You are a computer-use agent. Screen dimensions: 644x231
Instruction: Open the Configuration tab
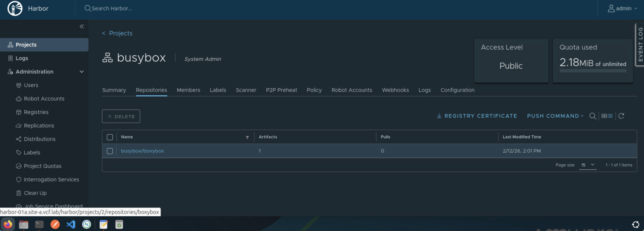tap(458, 90)
